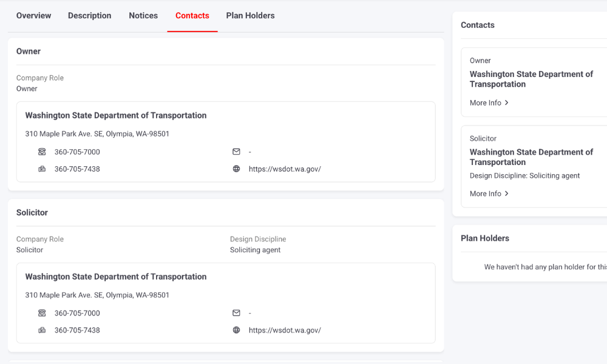Click the Plan Holders sidebar heading

(484, 238)
